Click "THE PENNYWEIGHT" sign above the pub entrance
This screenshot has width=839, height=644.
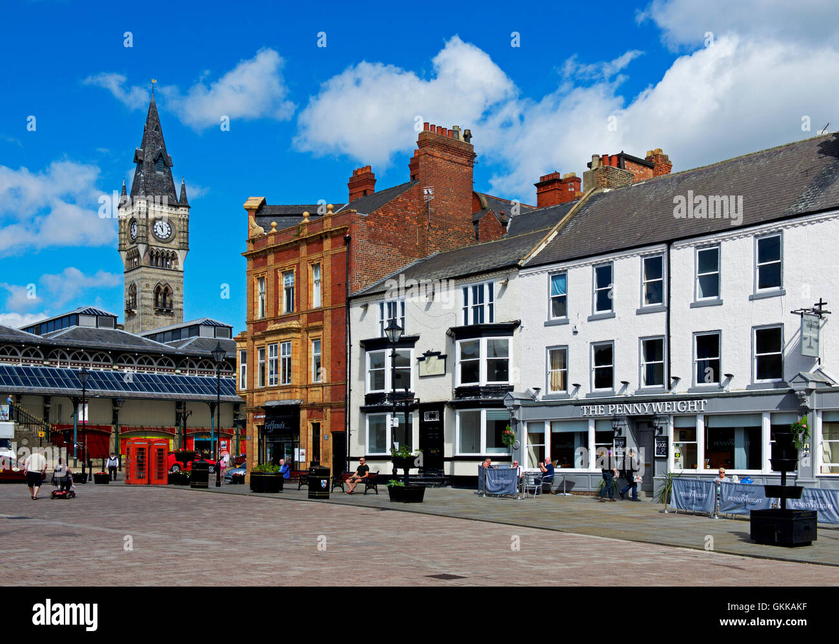pos(643,407)
